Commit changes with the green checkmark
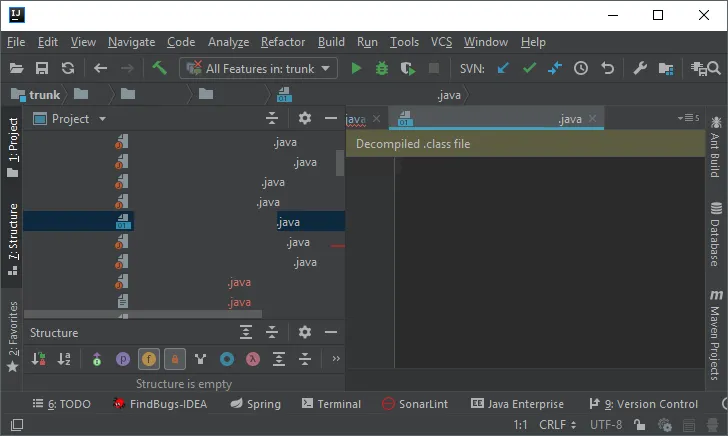728x436 pixels. 529,69
